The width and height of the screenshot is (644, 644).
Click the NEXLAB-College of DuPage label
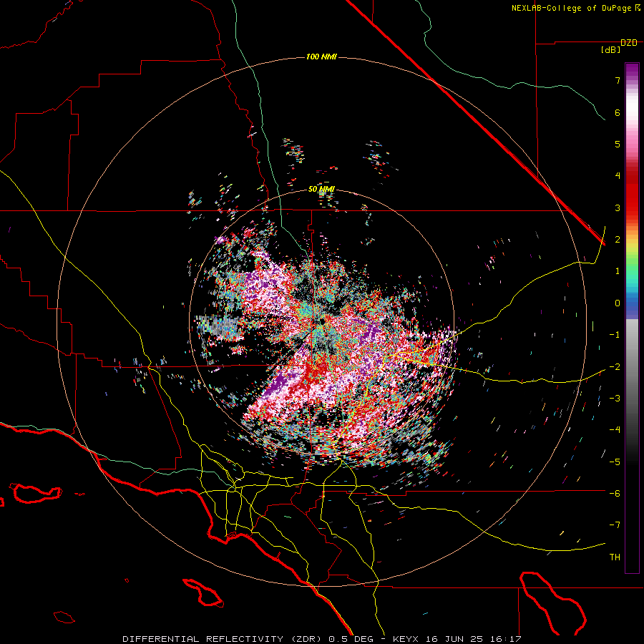pos(571,8)
